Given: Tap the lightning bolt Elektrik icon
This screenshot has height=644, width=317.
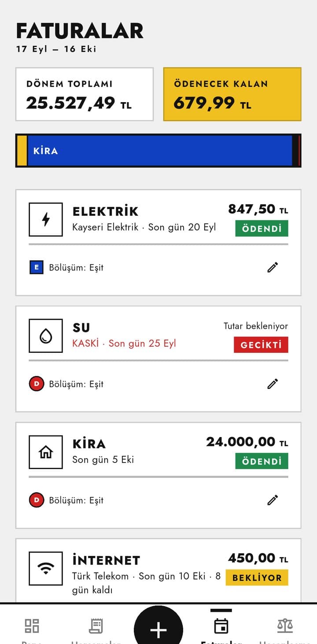Looking at the screenshot, I should (46, 219).
